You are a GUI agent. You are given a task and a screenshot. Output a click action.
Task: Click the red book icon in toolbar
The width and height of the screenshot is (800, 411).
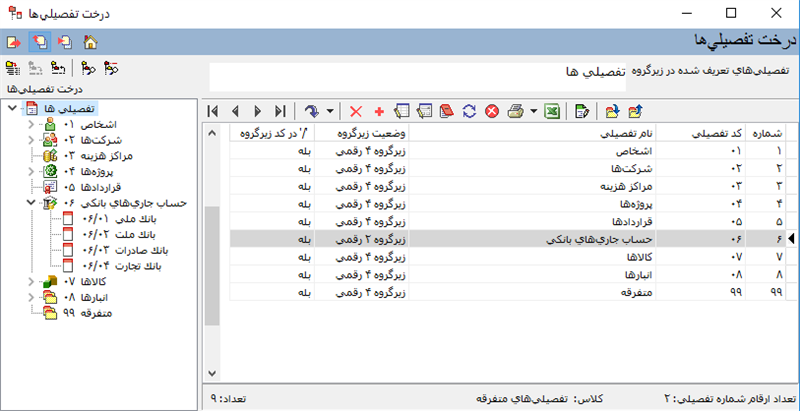447,111
